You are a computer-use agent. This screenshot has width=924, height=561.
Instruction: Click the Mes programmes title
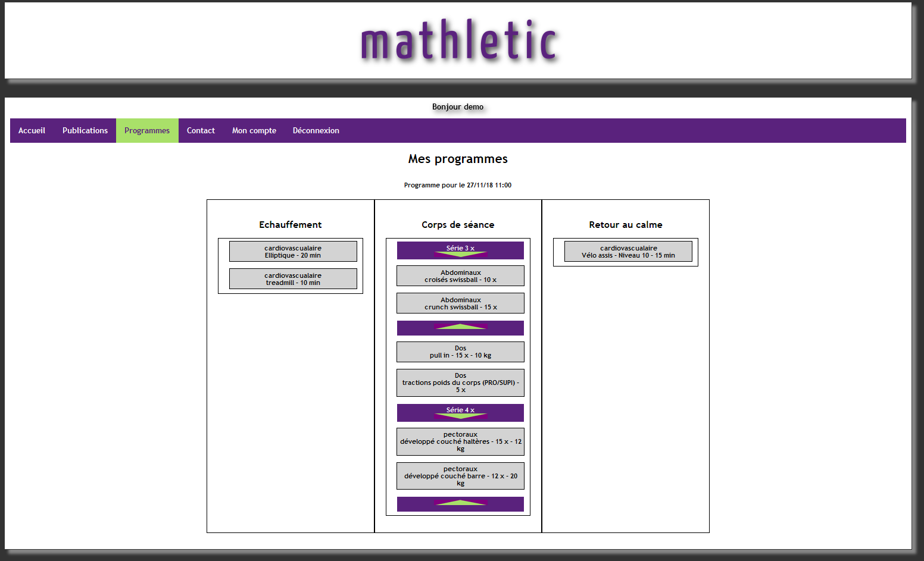coord(458,159)
